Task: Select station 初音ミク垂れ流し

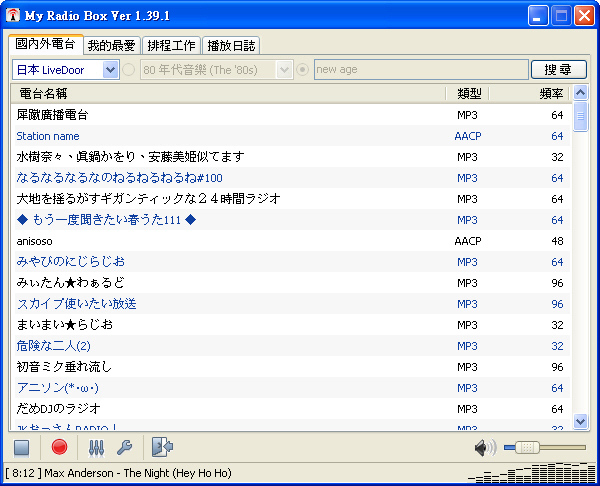Action: tap(292, 367)
